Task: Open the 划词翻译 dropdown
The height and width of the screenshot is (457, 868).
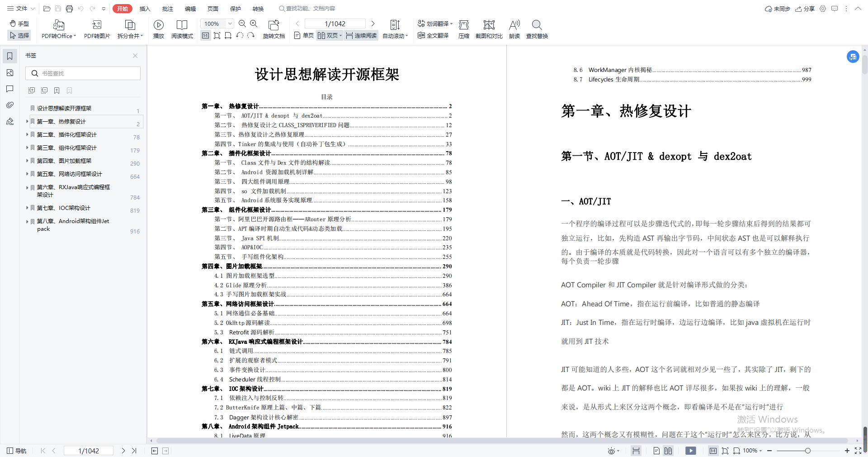Action: [x=435, y=24]
